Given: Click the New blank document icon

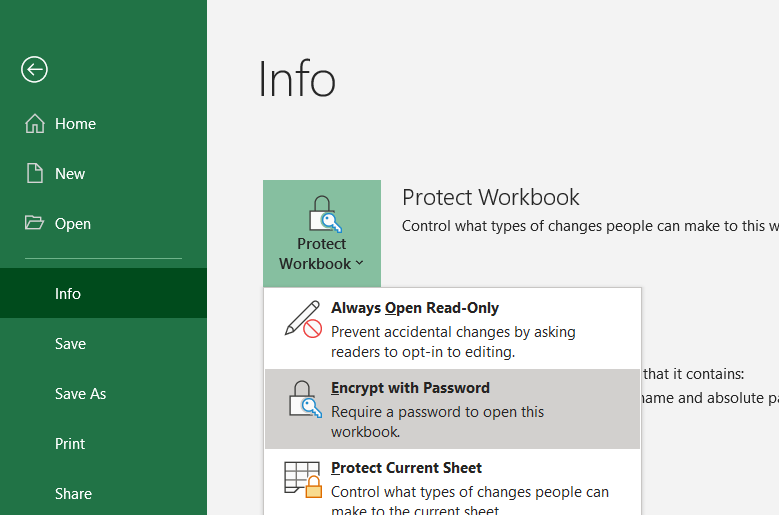Looking at the screenshot, I should (x=35, y=173).
